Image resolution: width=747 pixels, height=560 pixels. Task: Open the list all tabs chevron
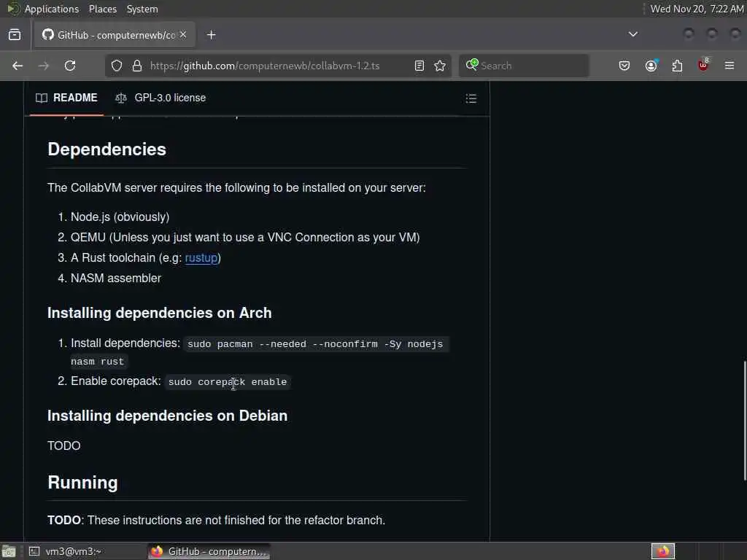633,34
